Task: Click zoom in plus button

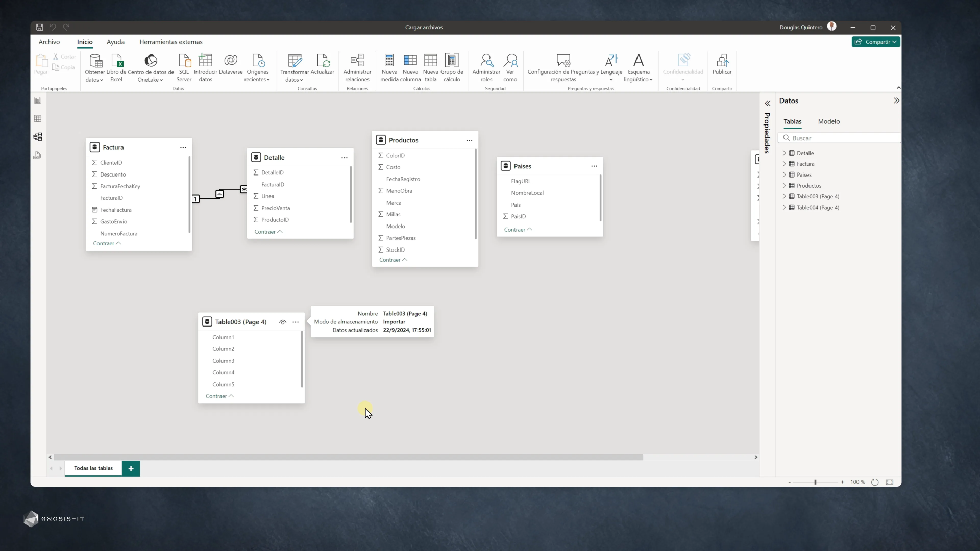Action: click(x=842, y=482)
